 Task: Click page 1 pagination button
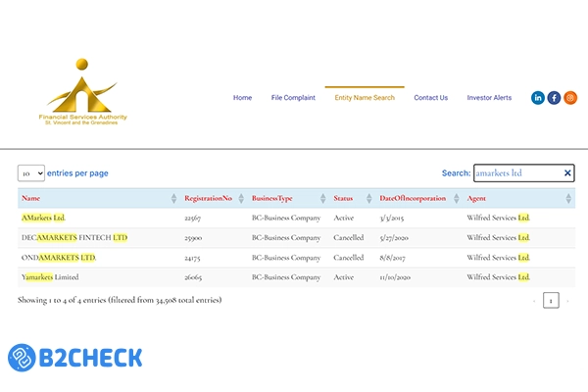tap(551, 300)
